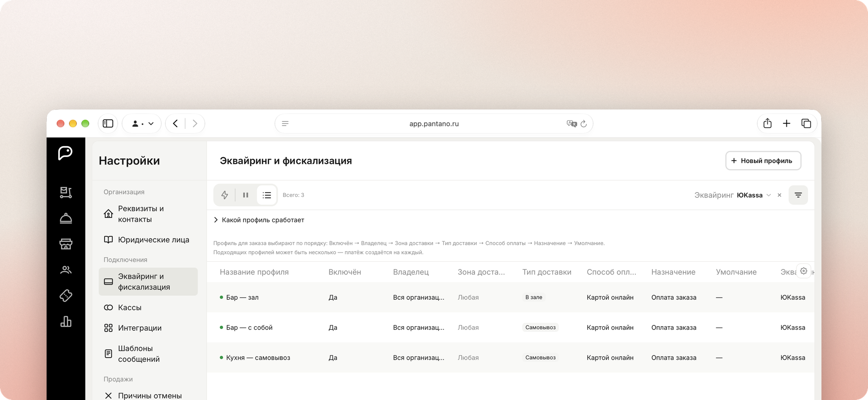The width and height of the screenshot is (868, 400).
Task: Click the translate icon in address bar
Action: [x=572, y=124]
